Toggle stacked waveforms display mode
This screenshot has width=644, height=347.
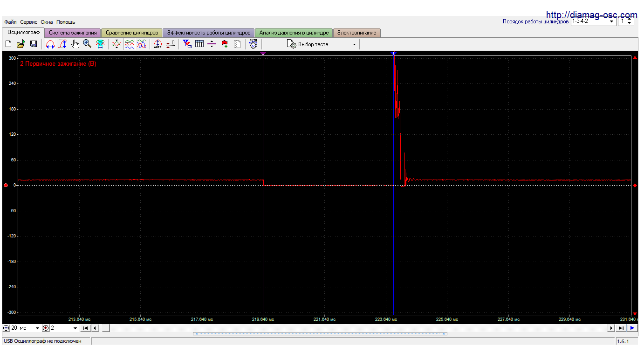pyautogui.click(x=130, y=44)
